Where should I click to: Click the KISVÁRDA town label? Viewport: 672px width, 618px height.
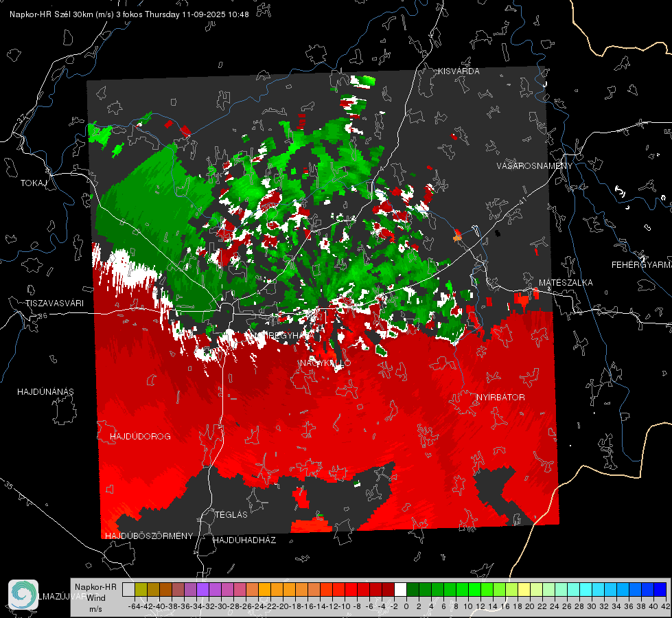[459, 71]
